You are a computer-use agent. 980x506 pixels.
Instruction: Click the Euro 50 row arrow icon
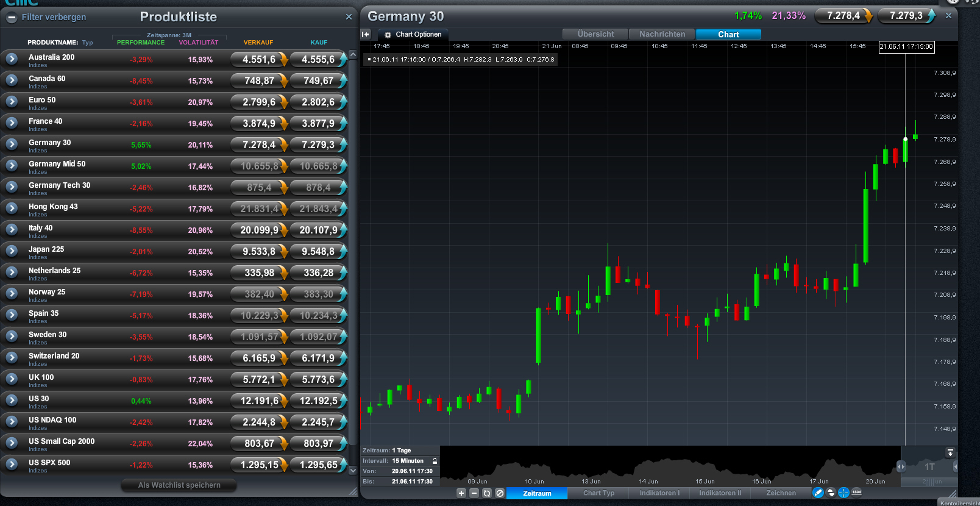(12, 101)
